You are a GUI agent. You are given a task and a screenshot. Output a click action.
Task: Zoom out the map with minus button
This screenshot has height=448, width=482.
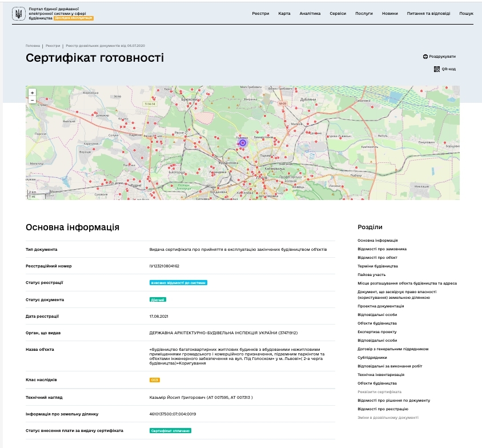tap(33, 99)
